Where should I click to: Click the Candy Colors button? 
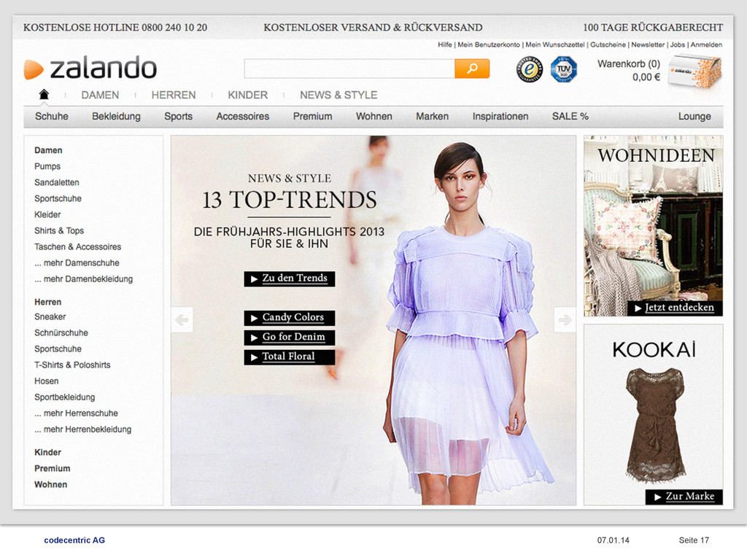tap(289, 318)
